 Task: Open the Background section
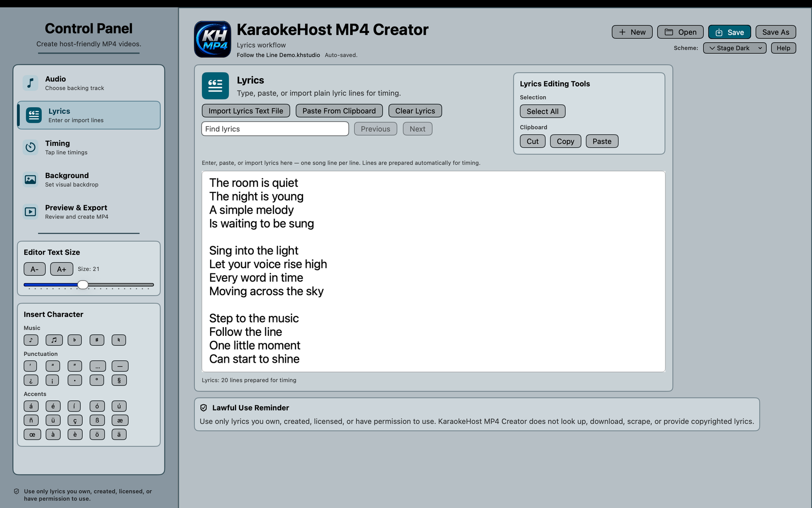coord(89,179)
